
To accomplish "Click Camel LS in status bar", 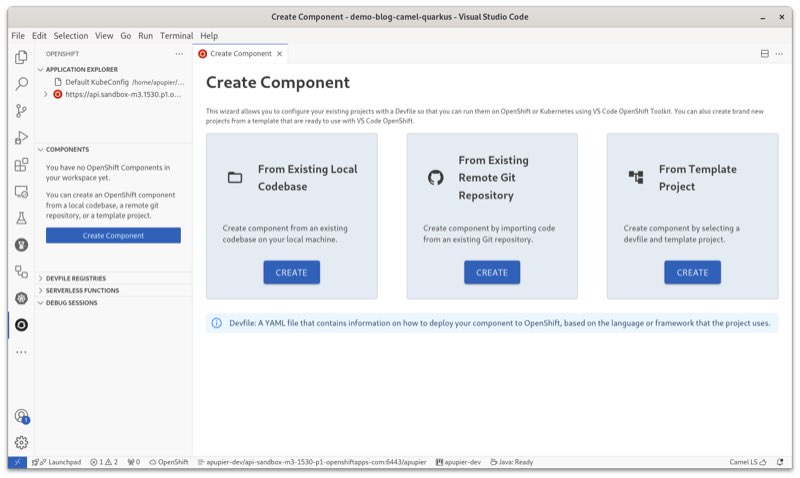I will (x=748, y=462).
